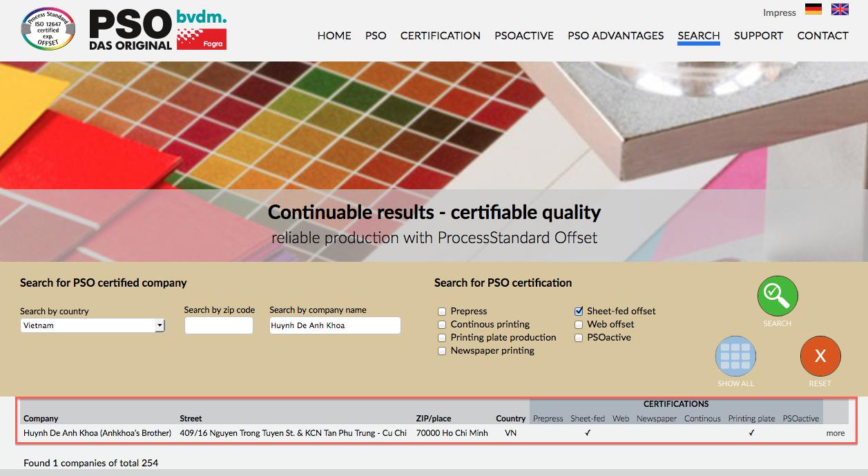Click the green Search magnifier icon

click(778, 296)
